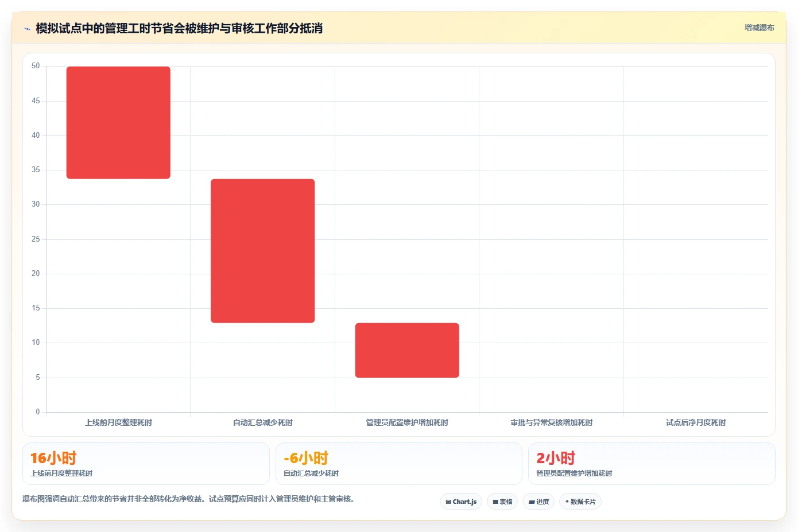The width and height of the screenshot is (798, 532).
Task: Click the 管理员配置维护增加耗时 red bar
Action: [x=407, y=350]
